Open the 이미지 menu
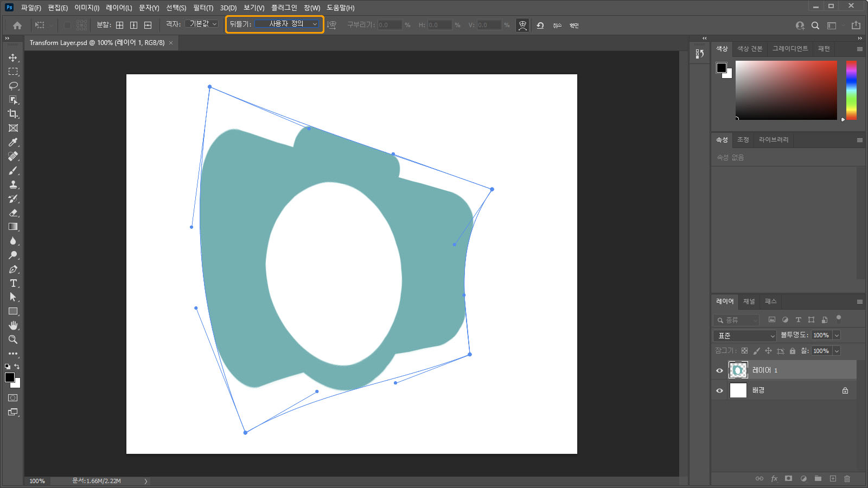The width and height of the screenshot is (868, 488). (87, 8)
